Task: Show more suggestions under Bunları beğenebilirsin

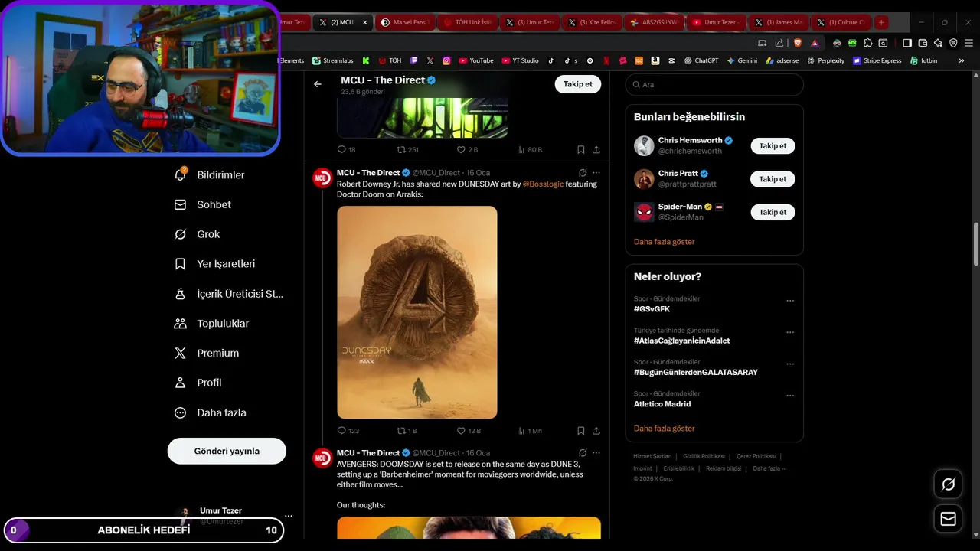Action: (x=665, y=242)
